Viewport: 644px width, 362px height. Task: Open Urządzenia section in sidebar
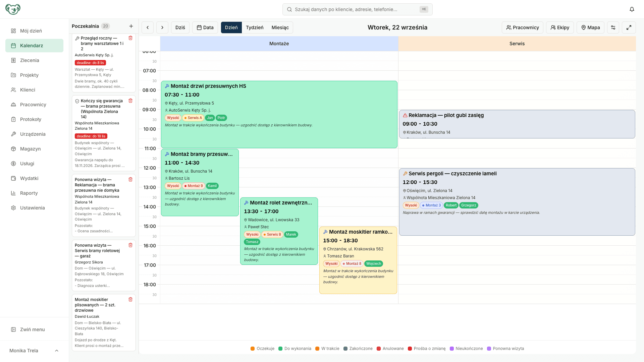click(x=34, y=134)
